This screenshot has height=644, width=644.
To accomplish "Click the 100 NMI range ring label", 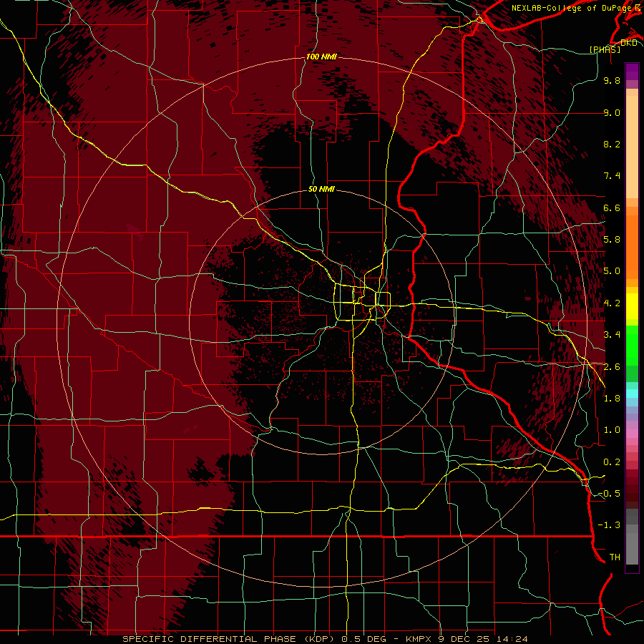I will pos(321,57).
